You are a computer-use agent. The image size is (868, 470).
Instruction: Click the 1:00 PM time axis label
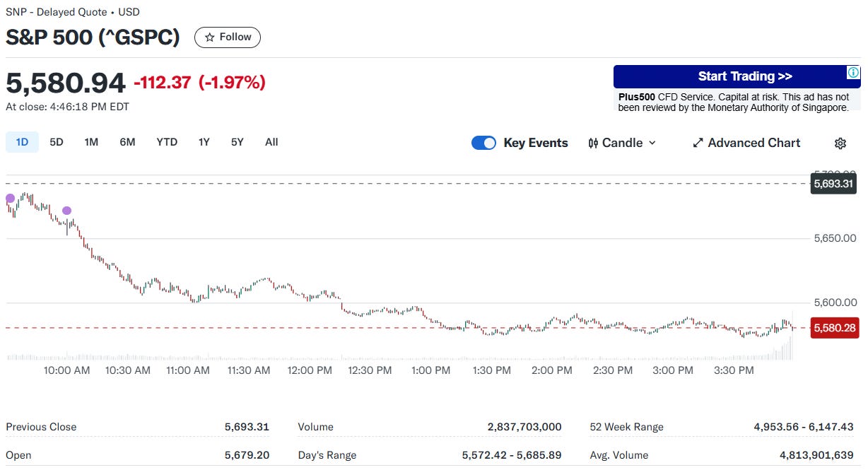click(430, 370)
